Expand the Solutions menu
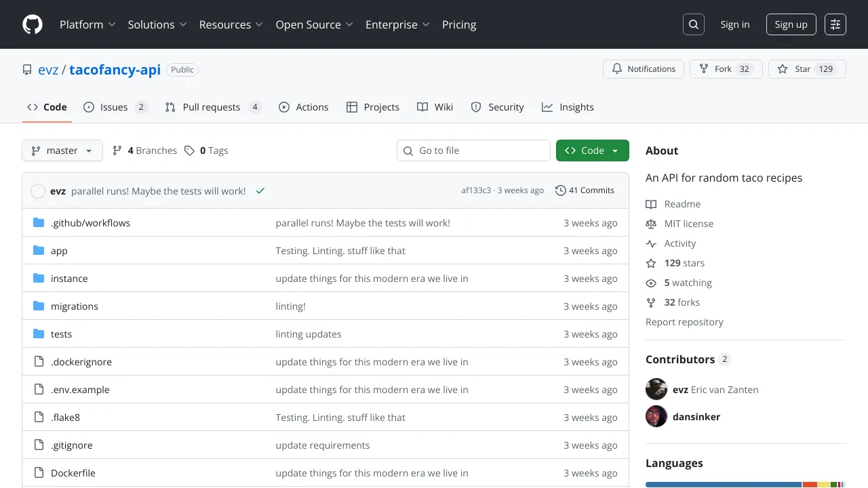The width and height of the screenshot is (868, 488). coord(157,24)
